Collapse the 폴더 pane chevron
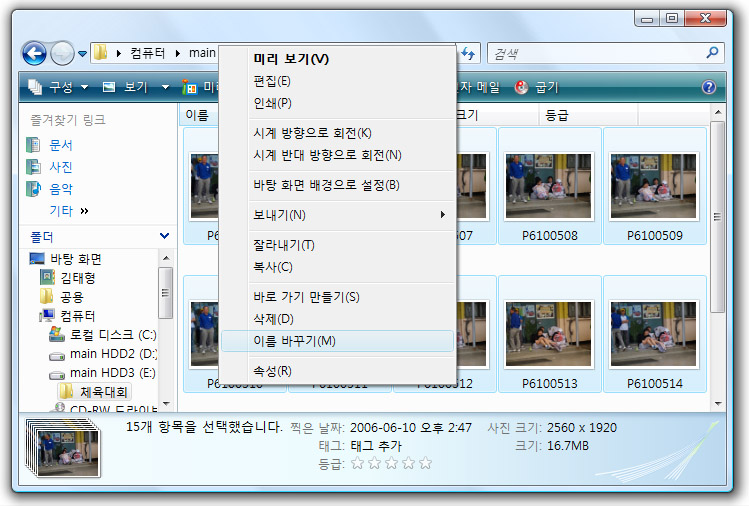Screen dimensions: 749x506 coord(164,236)
